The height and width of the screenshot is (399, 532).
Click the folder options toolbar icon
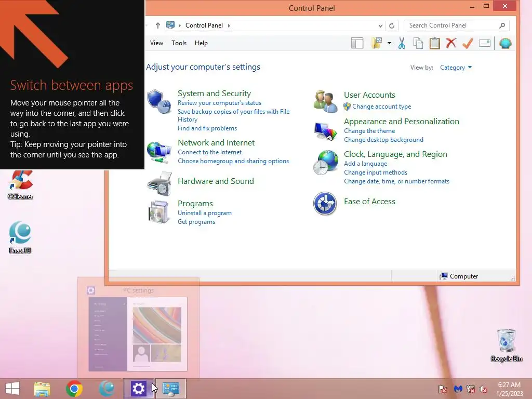coord(377,43)
